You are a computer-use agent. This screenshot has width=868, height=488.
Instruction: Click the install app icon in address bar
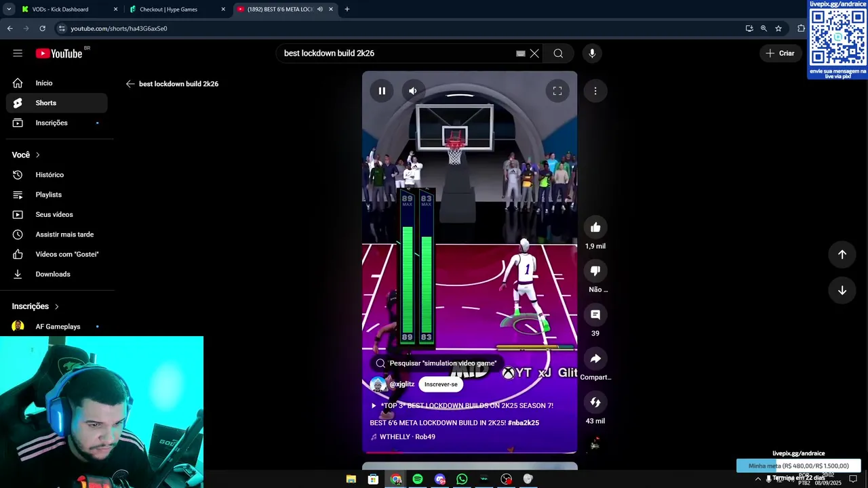tap(749, 28)
